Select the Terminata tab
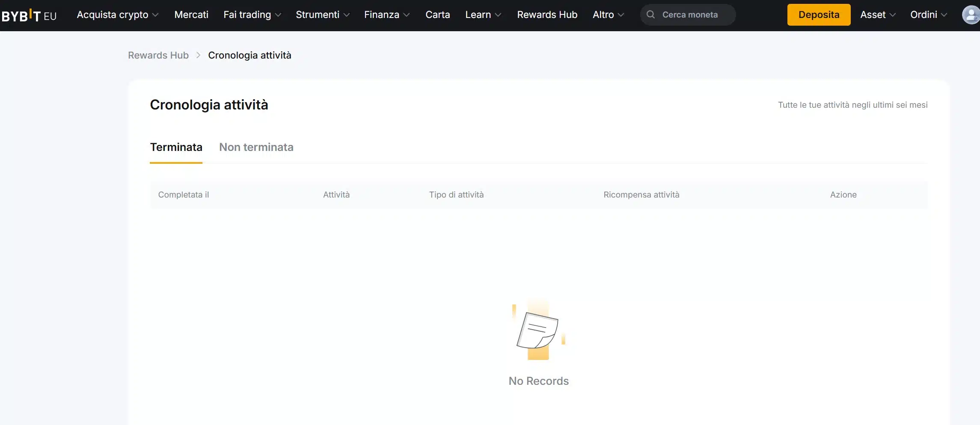This screenshot has width=980, height=425. [x=176, y=147]
